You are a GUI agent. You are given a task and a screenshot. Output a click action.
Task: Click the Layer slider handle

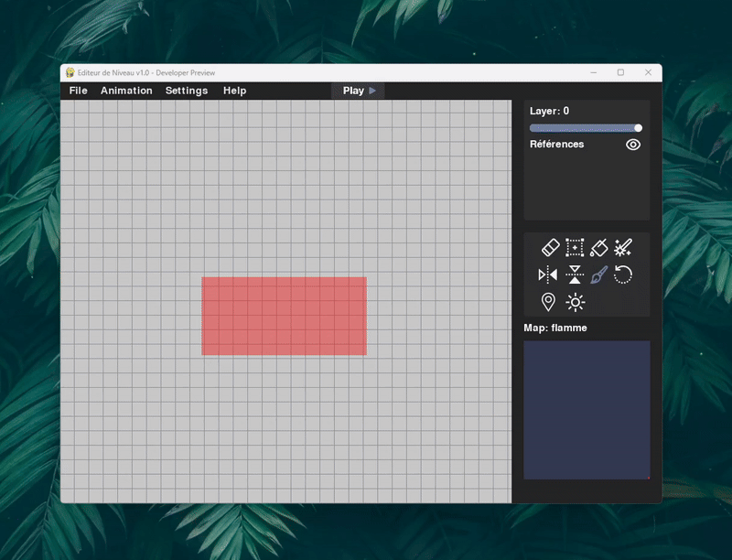[638, 128]
